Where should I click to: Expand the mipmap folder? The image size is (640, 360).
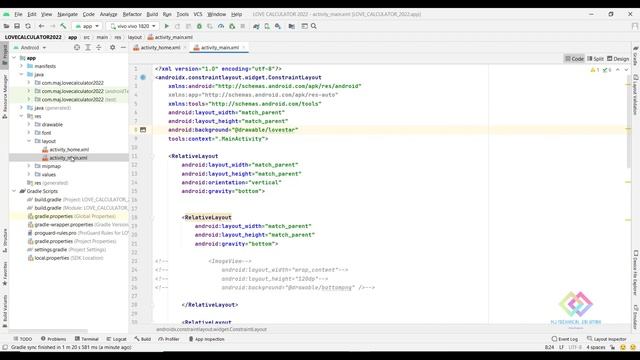tap(29, 166)
